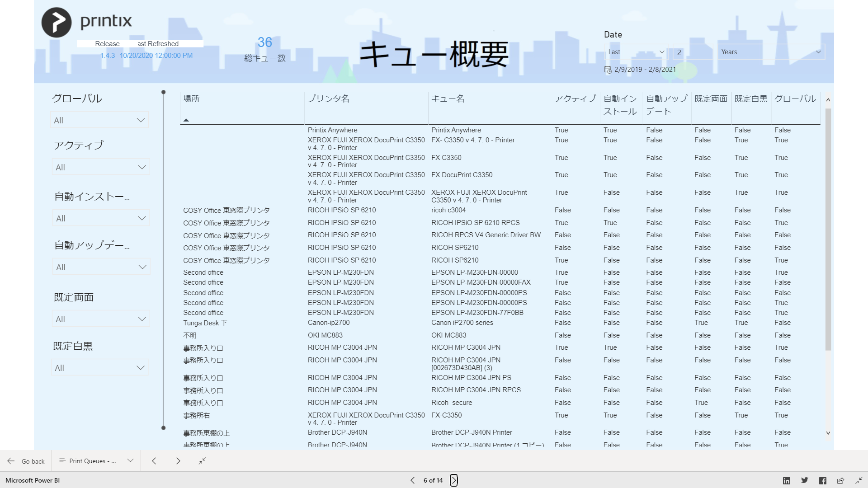Go to next report page arrow

click(178, 461)
